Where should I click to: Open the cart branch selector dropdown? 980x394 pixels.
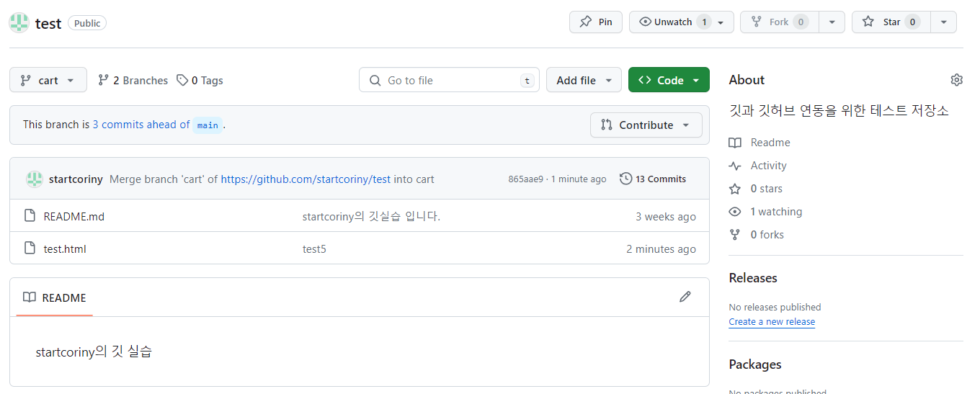[x=48, y=80]
